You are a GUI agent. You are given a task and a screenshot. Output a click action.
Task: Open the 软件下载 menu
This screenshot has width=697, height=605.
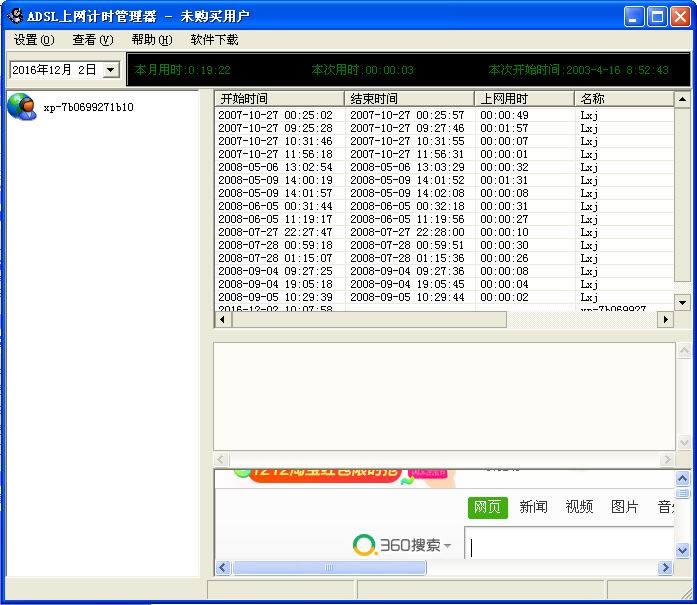[214, 40]
